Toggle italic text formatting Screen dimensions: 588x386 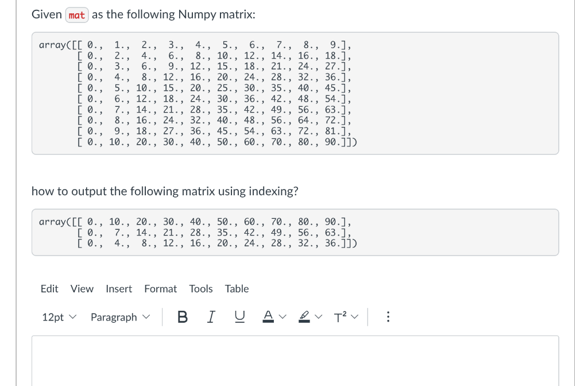211,317
